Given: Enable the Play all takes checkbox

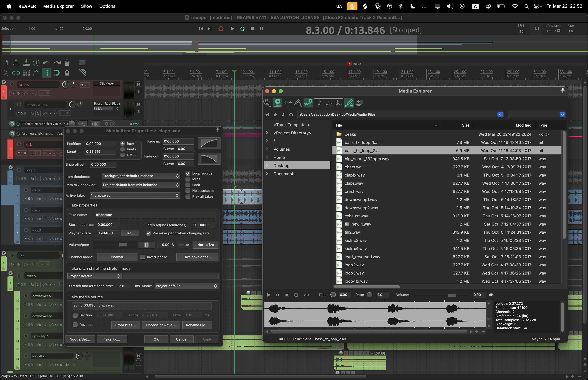Looking at the screenshot, I should pyautogui.click(x=188, y=196).
